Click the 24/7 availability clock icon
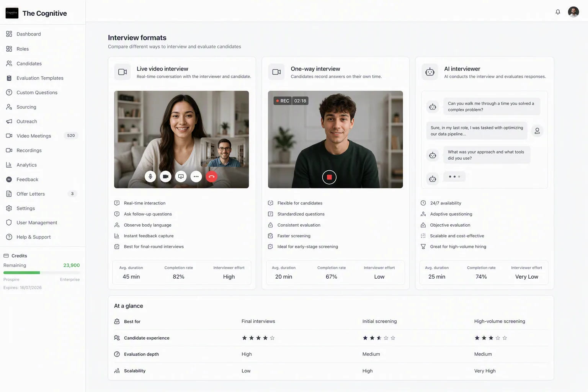588x392 pixels. (x=423, y=203)
